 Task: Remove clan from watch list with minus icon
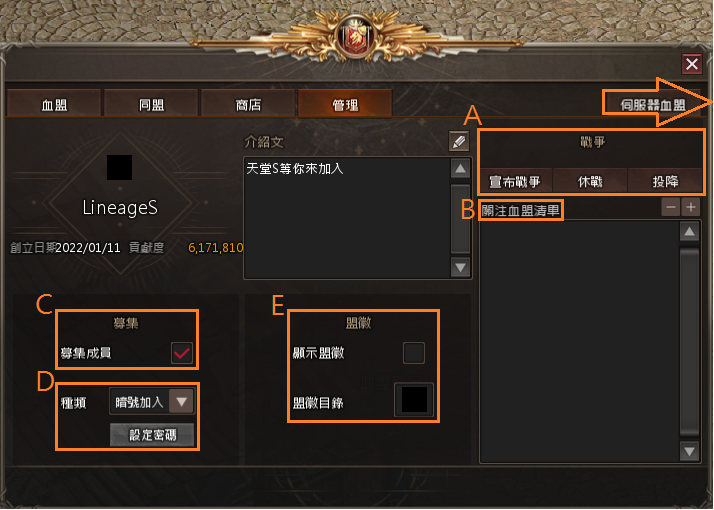(x=671, y=207)
